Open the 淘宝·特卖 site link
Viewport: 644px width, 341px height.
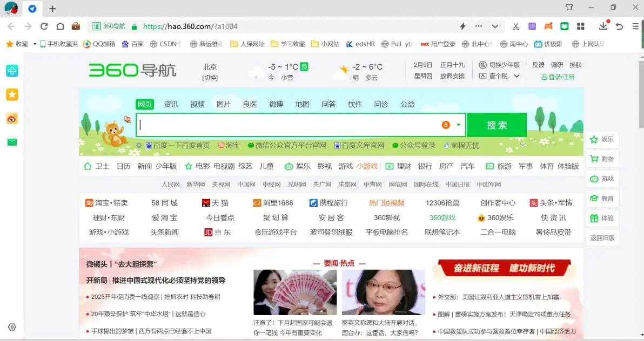coord(107,203)
